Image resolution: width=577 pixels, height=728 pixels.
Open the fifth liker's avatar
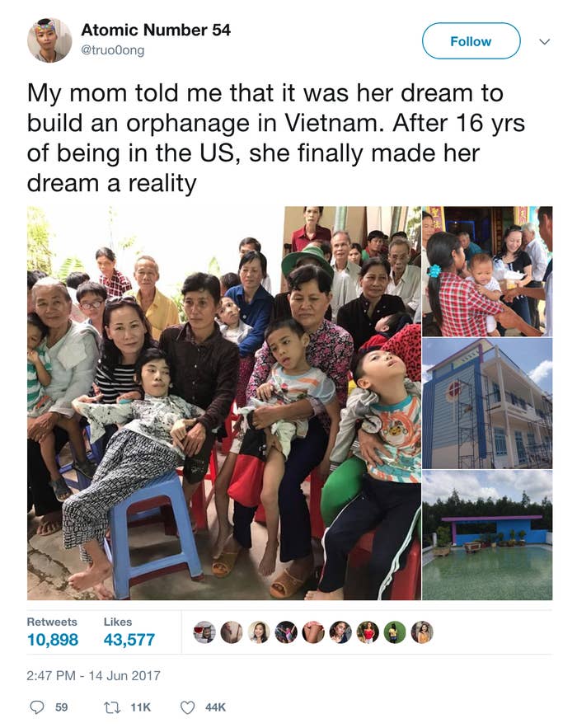[313, 632]
